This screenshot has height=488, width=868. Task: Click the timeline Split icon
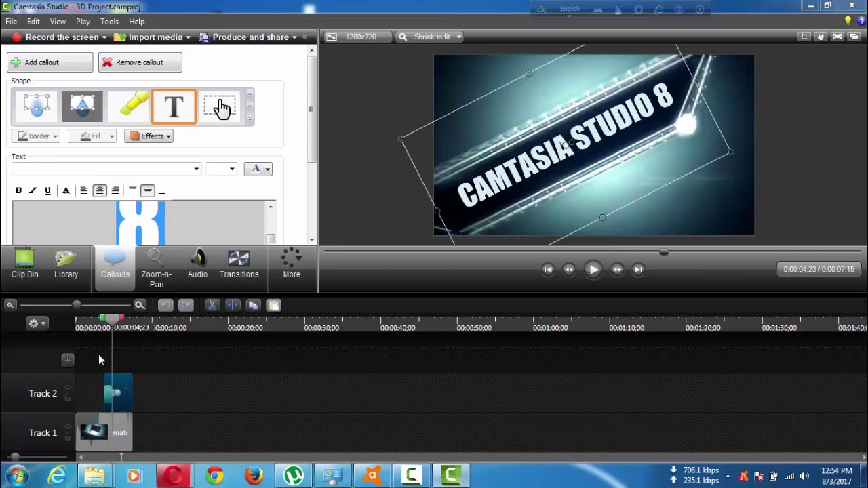(x=233, y=306)
